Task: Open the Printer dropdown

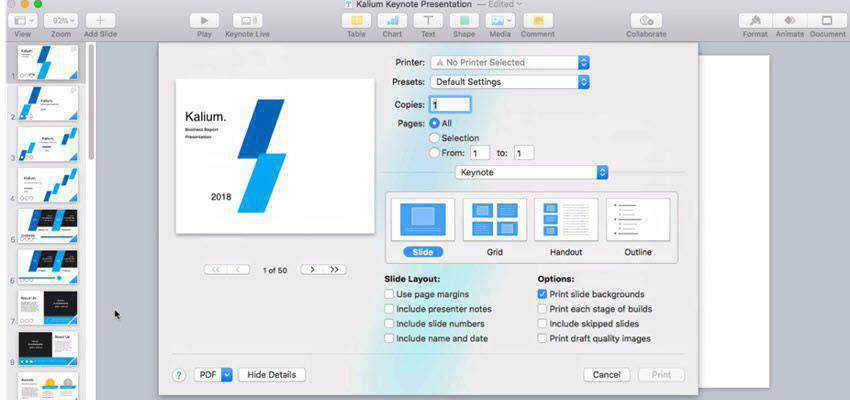Action: pos(510,62)
